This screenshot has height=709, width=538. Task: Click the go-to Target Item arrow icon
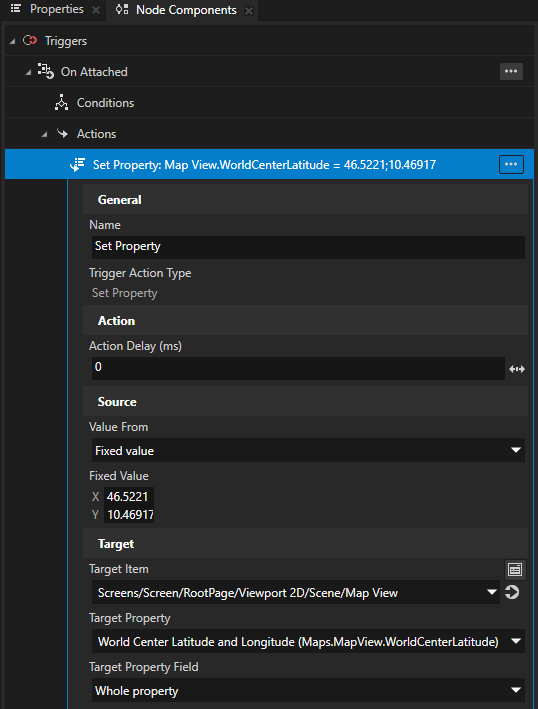click(x=512, y=592)
